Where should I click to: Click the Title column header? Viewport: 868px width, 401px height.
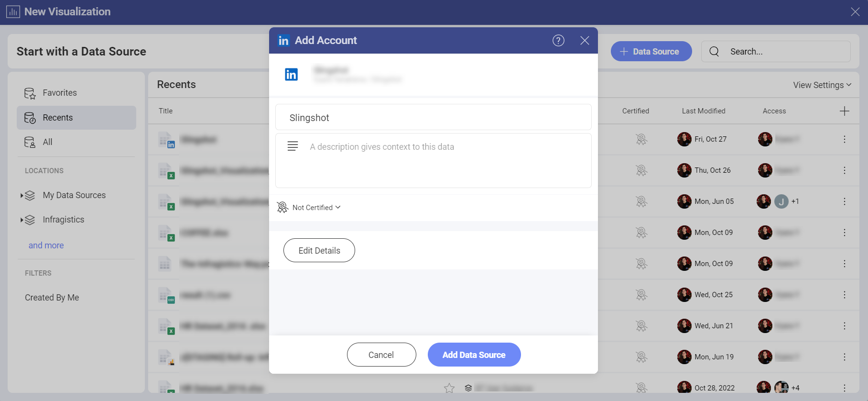pyautogui.click(x=166, y=111)
